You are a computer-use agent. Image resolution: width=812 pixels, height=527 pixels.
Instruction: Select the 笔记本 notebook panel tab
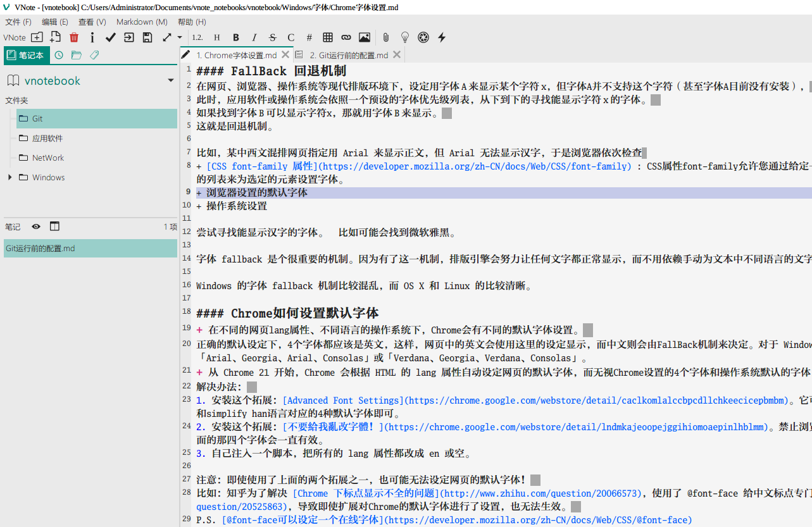pyautogui.click(x=27, y=55)
